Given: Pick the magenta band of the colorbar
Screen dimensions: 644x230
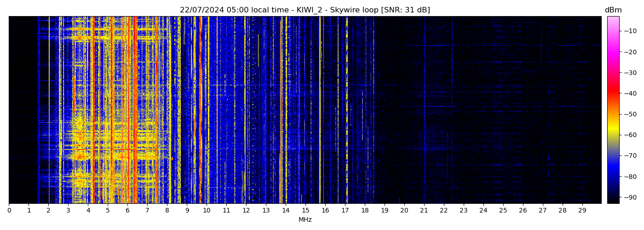Looking at the screenshot, I should tap(613, 52).
